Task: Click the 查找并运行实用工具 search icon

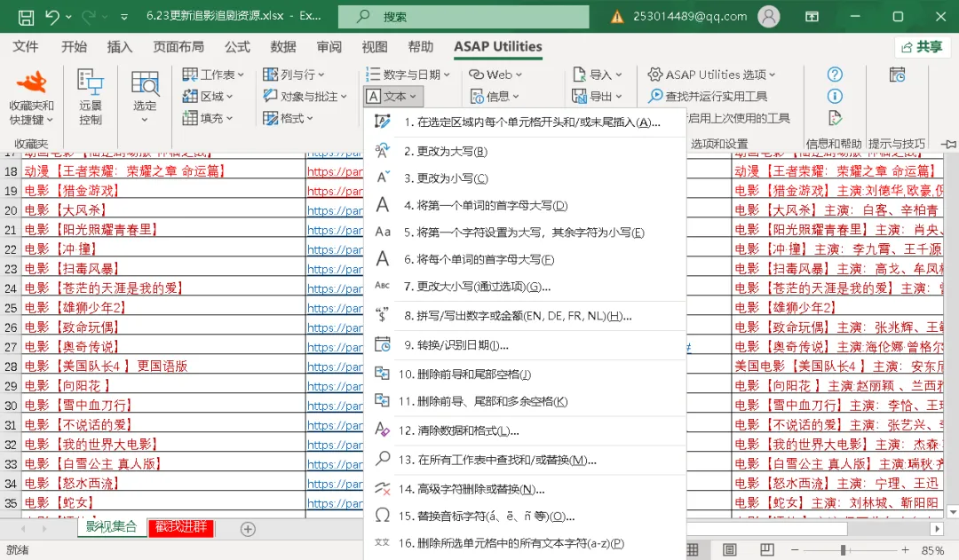Action: pos(655,96)
